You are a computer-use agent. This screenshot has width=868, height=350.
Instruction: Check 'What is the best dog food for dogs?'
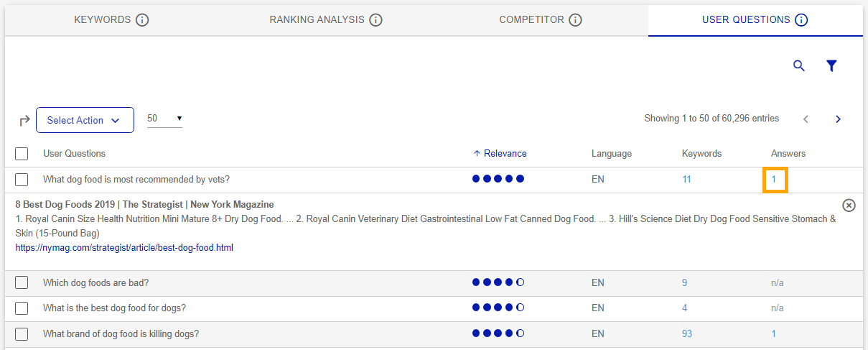(22, 308)
